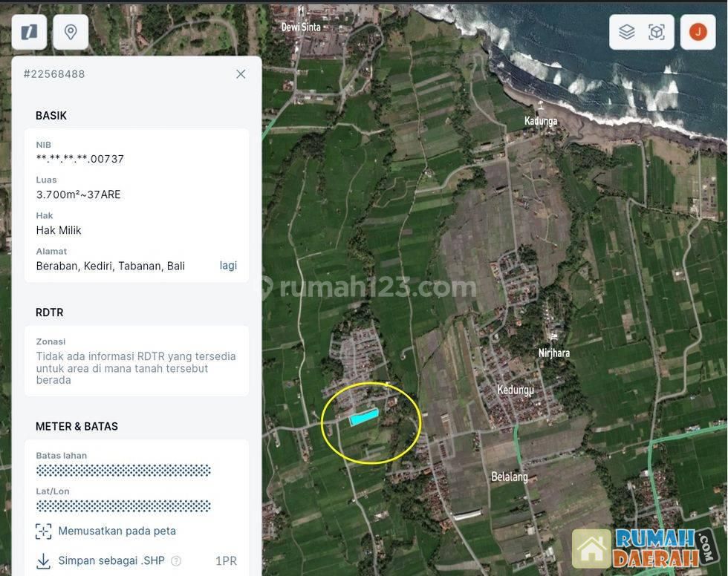
Task: Click the crosshair focus icon
Action: click(x=43, y=531)
